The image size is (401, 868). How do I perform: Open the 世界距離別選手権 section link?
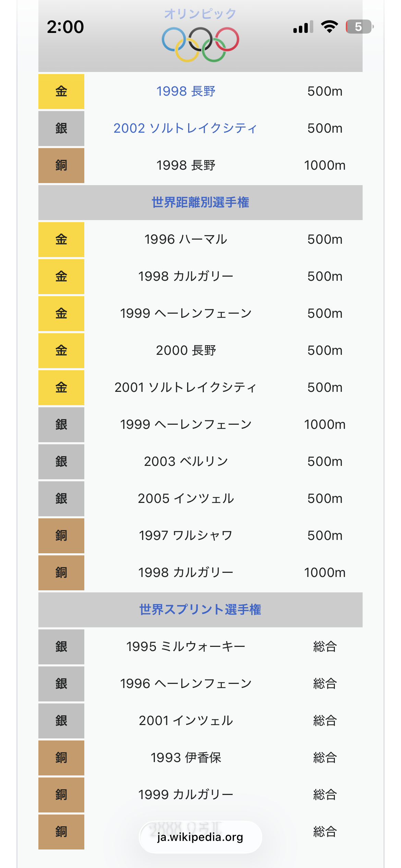[200, 202]
